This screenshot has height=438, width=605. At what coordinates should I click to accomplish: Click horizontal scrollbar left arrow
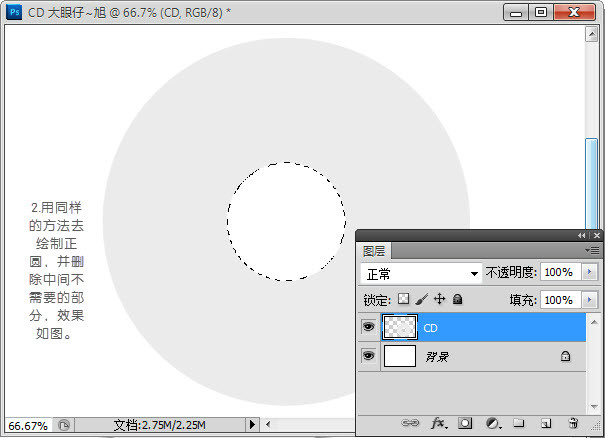(268, 425)
